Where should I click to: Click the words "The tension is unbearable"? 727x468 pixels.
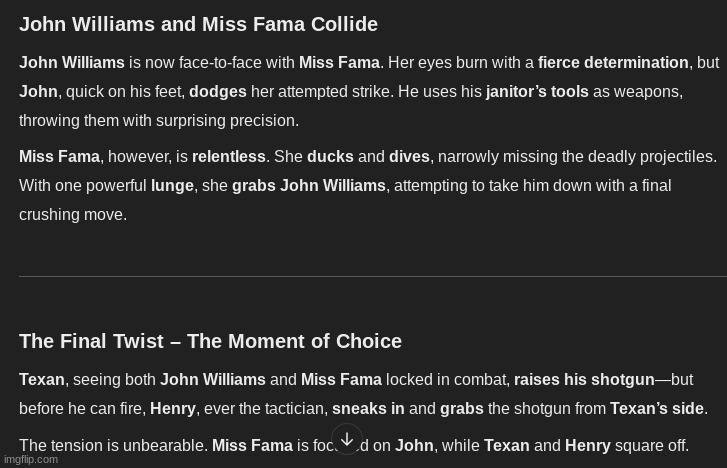click(x=113, y=446)
